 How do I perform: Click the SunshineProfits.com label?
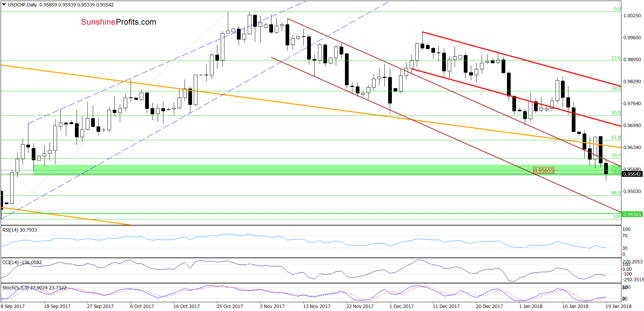click(x=118, y=22)
